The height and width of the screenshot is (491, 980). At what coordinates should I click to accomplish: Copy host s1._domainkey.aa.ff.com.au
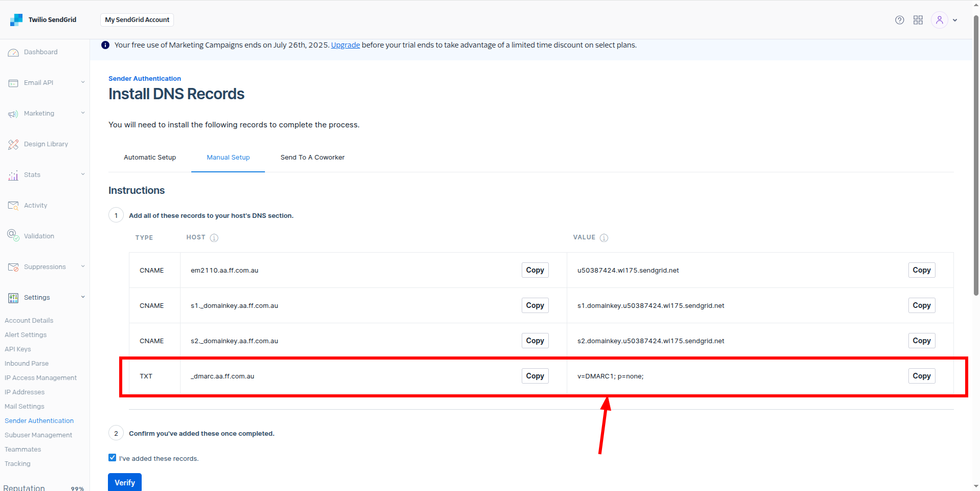[x=535, y=305]
